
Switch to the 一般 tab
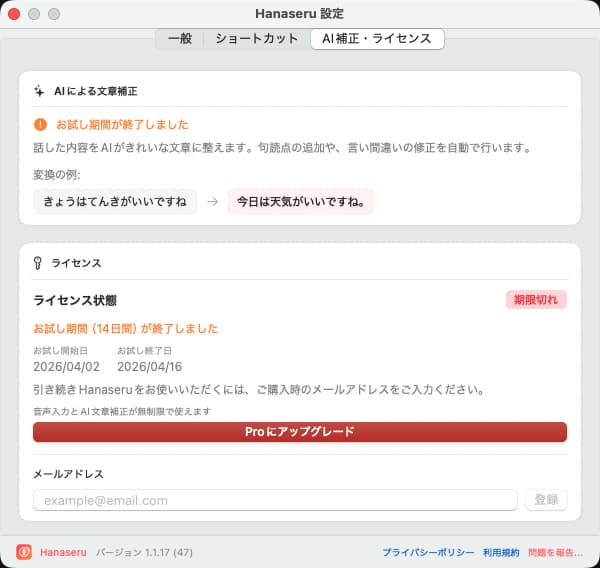180,39
